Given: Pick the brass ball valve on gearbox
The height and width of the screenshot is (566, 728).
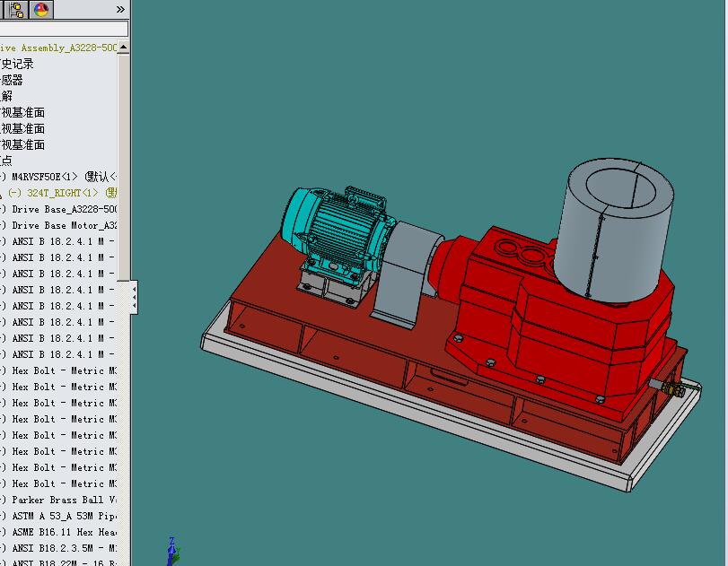Looking at the screenshot, I should 673,387.
